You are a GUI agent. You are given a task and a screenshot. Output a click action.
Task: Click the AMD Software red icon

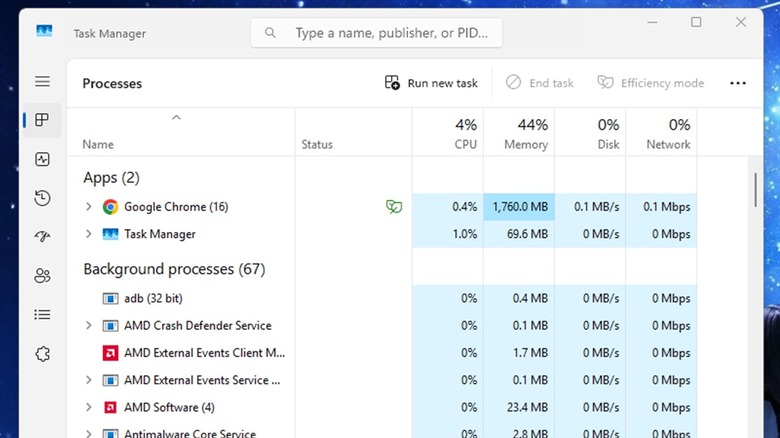(x=110, y=407)
